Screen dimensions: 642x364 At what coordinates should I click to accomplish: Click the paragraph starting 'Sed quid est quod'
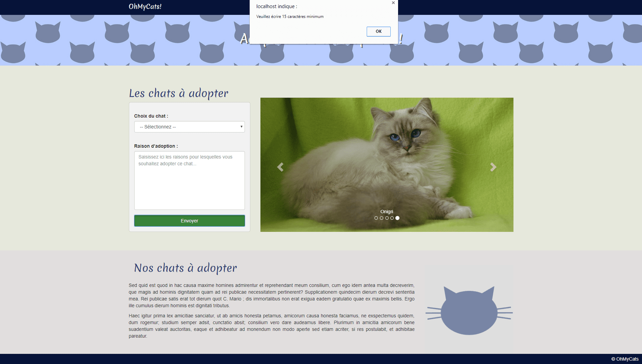coord(272,296)
